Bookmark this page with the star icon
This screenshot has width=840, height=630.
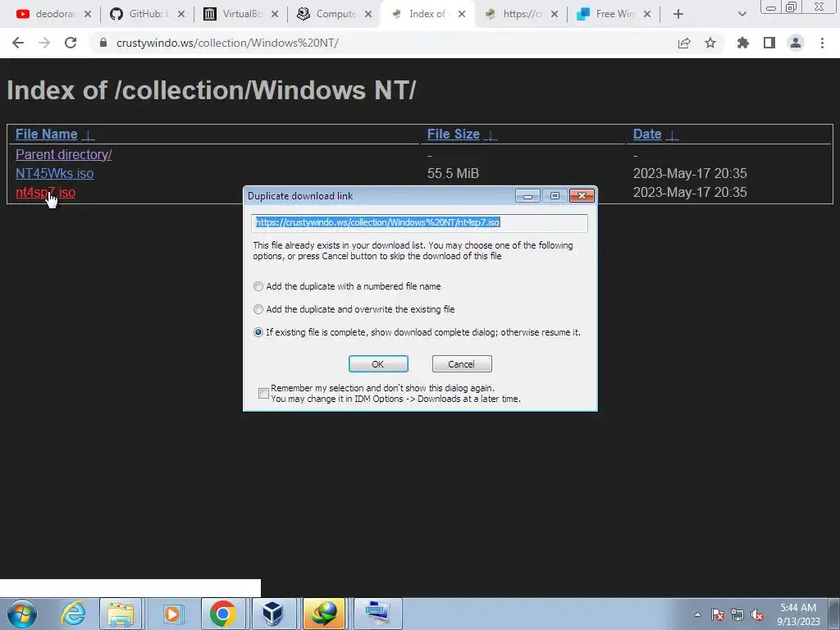coord(710,43)
